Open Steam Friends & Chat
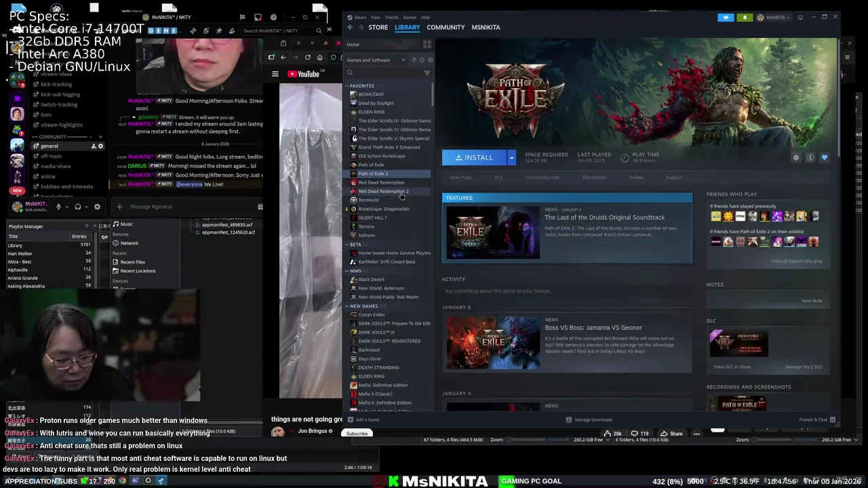868x488 pixels. point(817,420)
